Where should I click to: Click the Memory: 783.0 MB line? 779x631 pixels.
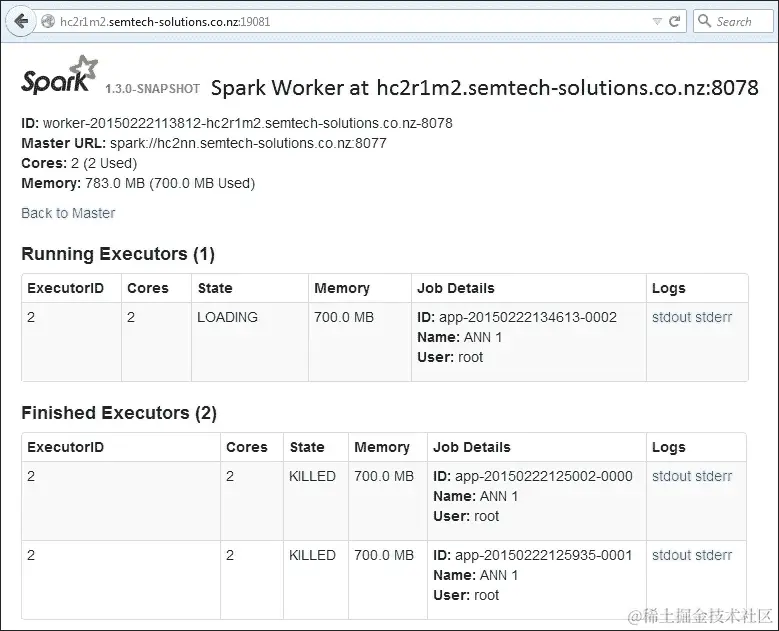138,183
